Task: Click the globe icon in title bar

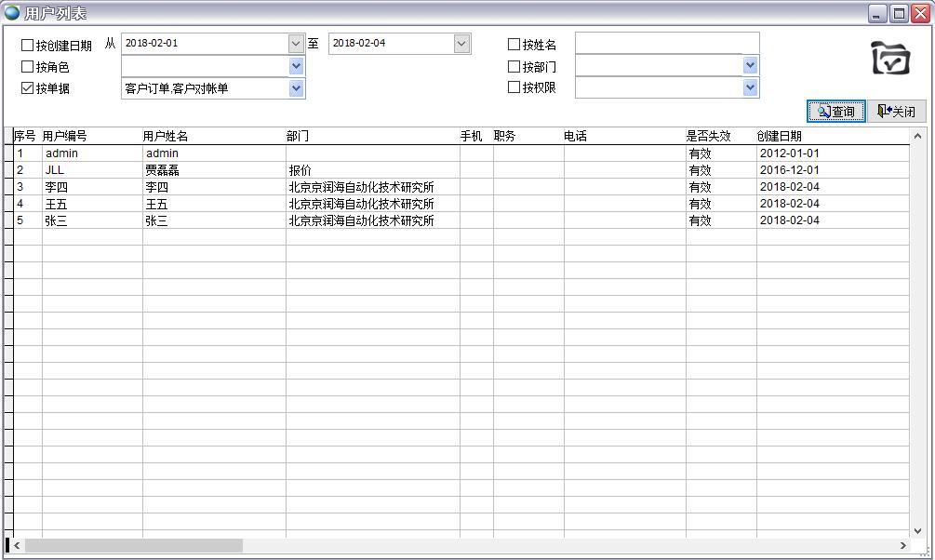Action: 12,13
